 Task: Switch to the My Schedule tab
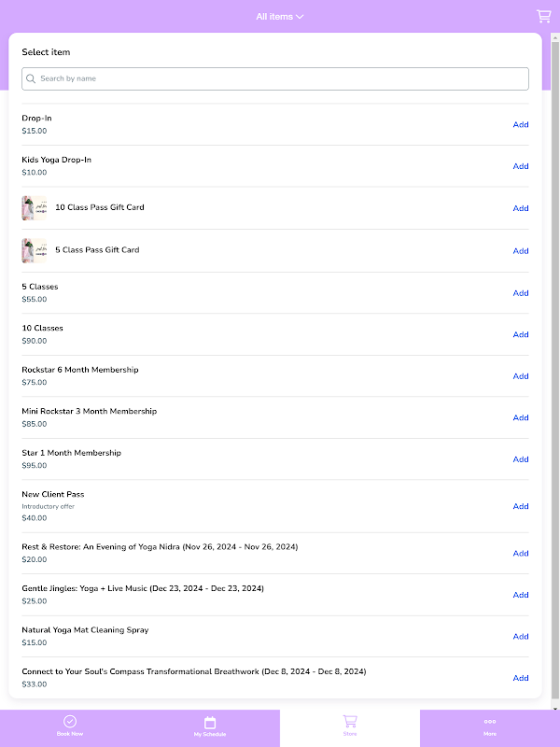210,728
